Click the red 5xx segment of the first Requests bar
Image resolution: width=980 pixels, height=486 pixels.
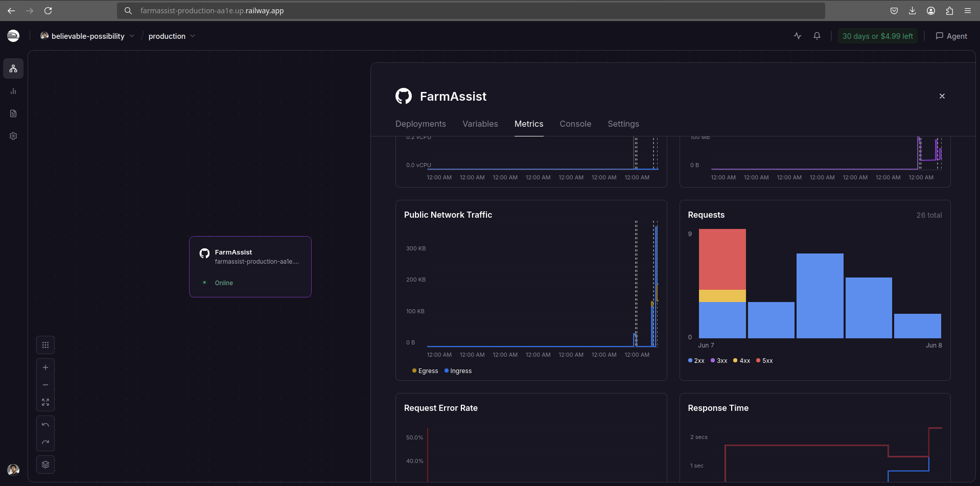point(722,259)
